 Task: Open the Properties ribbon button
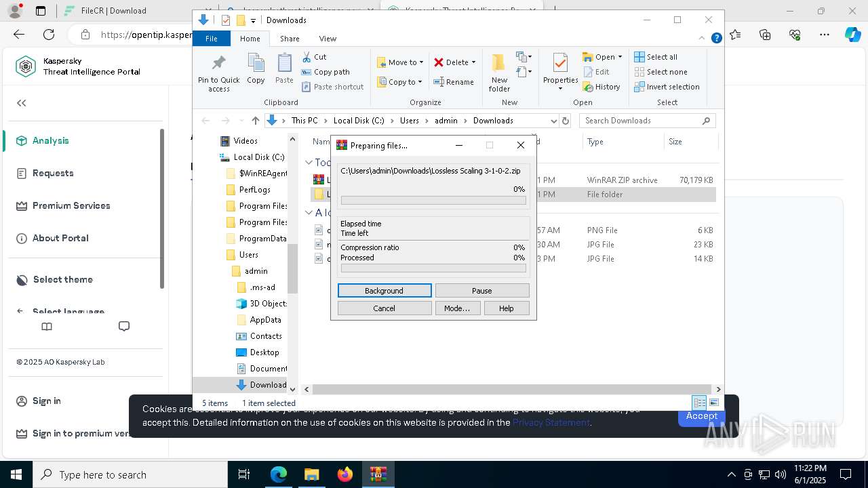click(x=560, y=73)
